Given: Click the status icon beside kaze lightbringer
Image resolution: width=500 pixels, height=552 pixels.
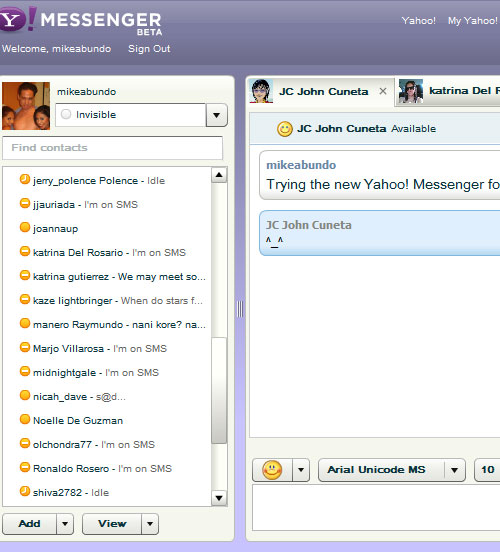Looking at the screenshot, I should pyautogui.click(x=25, y=299).
